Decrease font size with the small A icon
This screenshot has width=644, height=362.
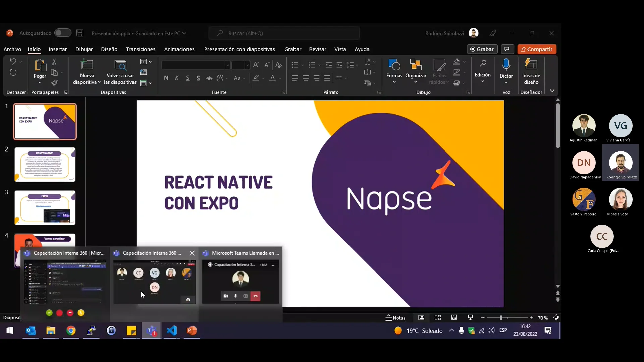point(267,65)
